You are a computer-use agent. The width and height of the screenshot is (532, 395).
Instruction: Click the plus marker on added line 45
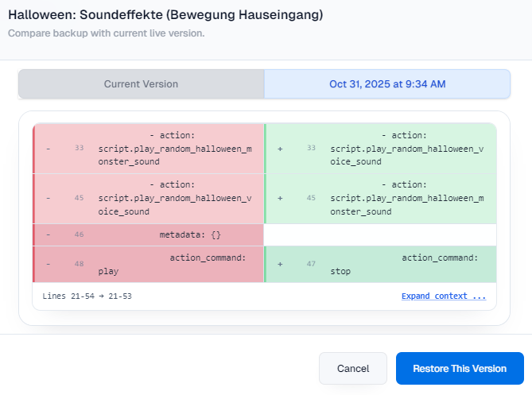point(280,198)
